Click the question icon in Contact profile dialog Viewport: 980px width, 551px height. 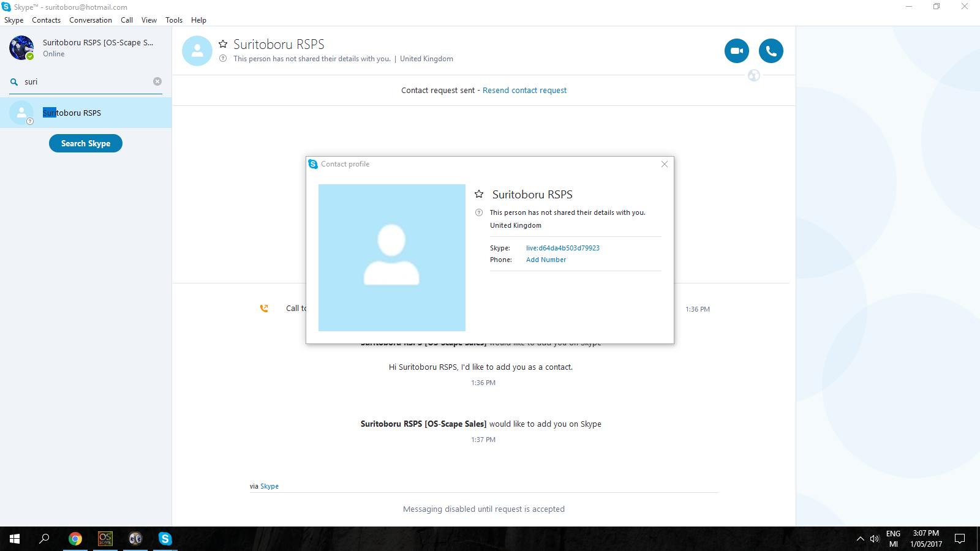coord(479,212)
